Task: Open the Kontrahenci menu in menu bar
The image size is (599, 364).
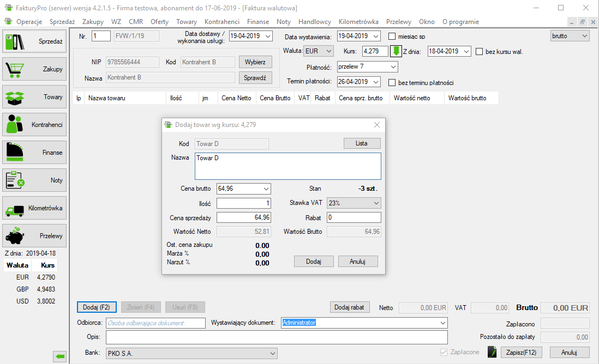Action: (221, 22)
